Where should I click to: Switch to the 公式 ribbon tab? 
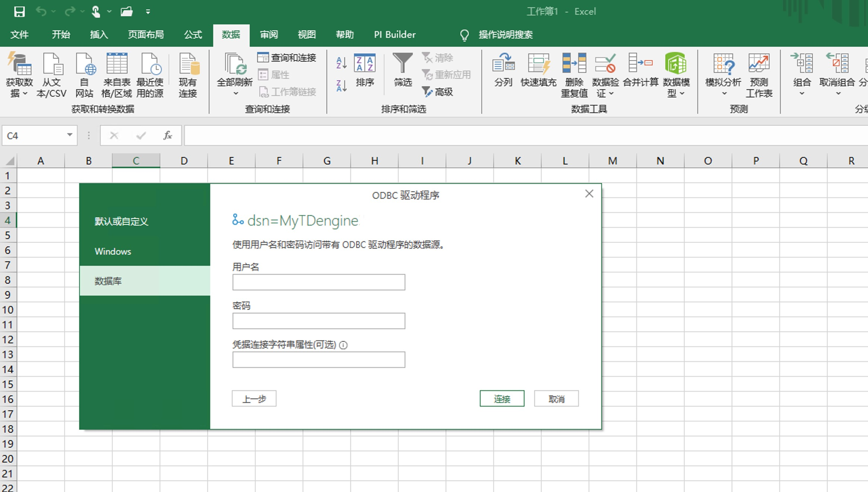pos(192,34)
